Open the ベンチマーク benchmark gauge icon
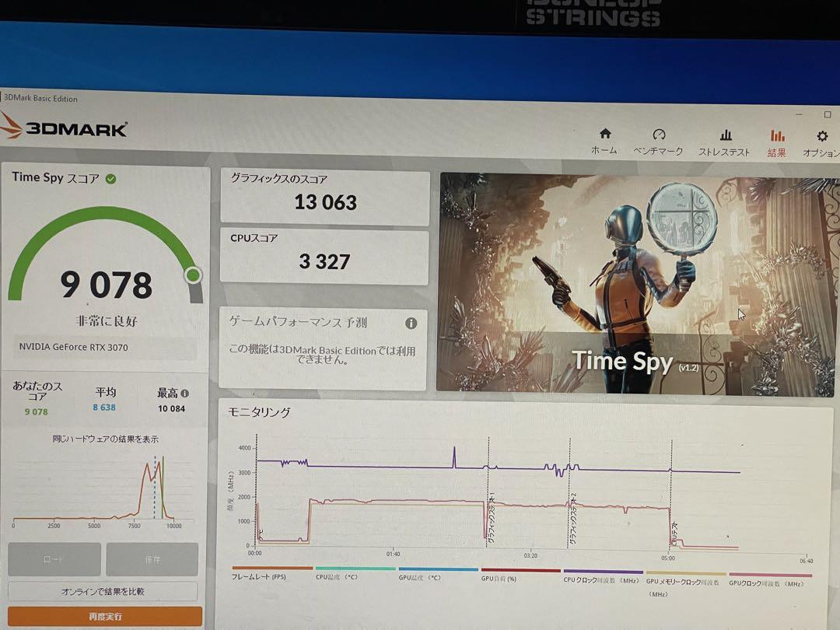This screenshot has height=630, width=840. pos(659,135)
